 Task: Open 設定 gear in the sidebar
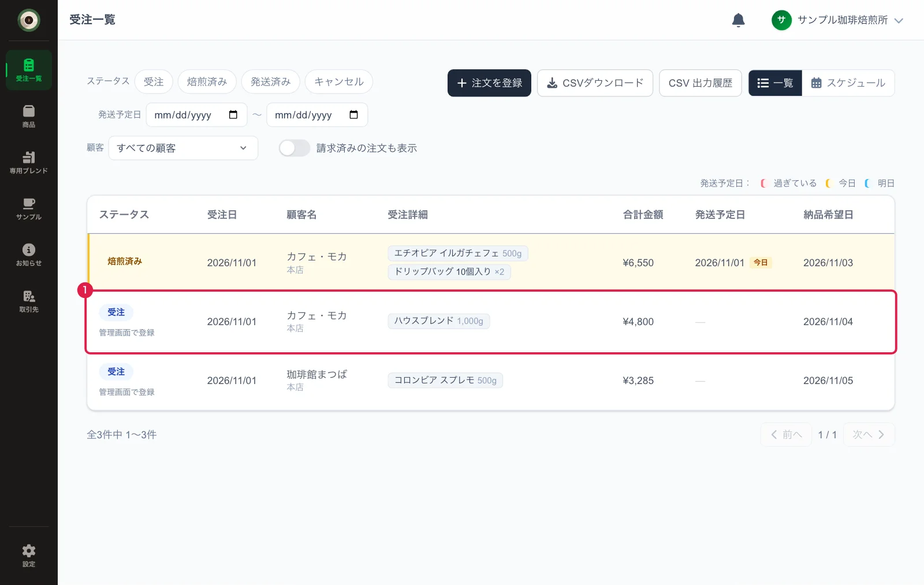(x=29, y=556)
